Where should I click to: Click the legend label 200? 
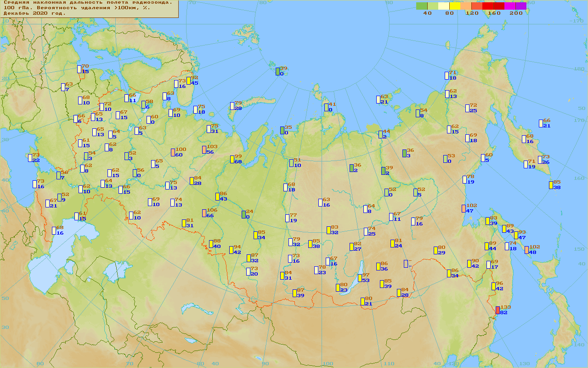[x=516, y=13]
